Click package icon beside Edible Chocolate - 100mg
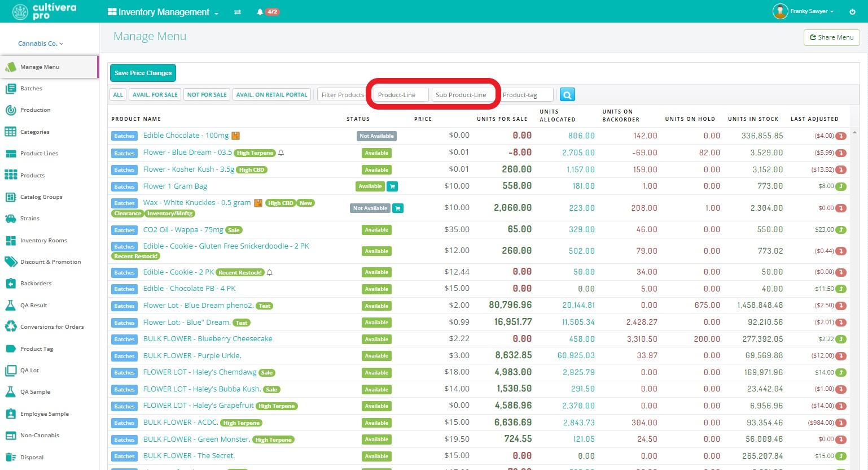The height and width of the screenshot is (470, 868). coord(236,136)
